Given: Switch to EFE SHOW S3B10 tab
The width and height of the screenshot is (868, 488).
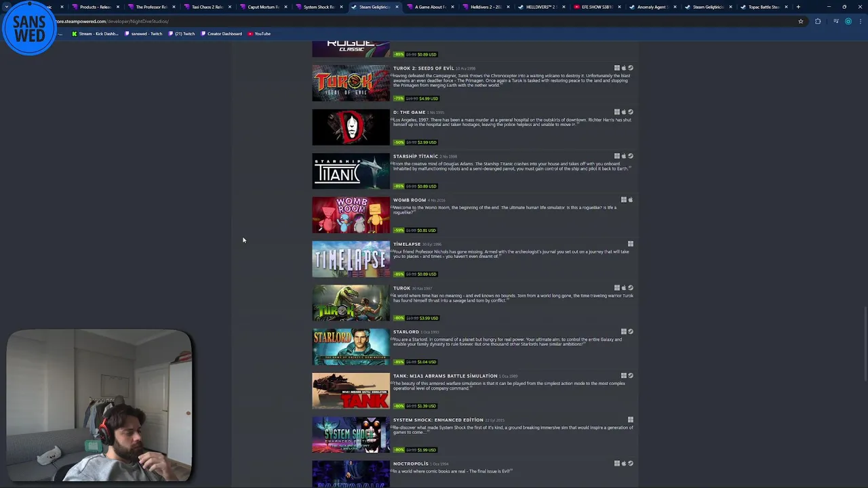Looking at the screenshot, I should [x=597, y=7].
